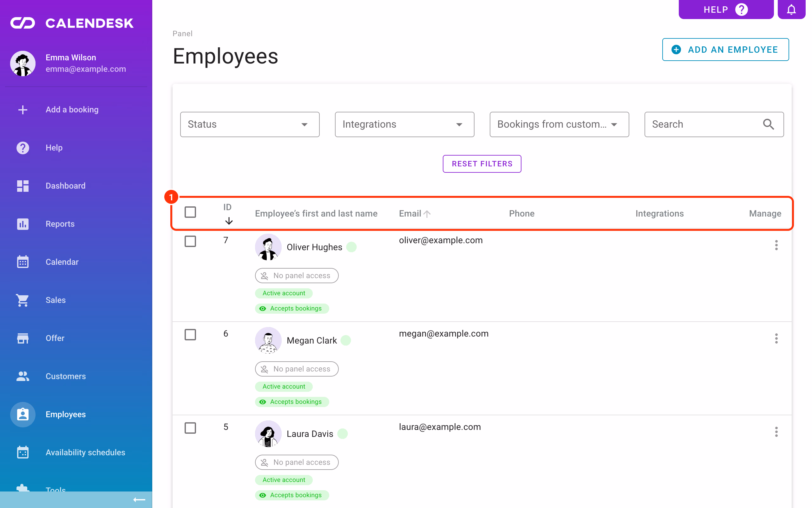Open the Integrations filter dropdown
The width and height of the screenshot is (812, 508).
tap(404, 124)
